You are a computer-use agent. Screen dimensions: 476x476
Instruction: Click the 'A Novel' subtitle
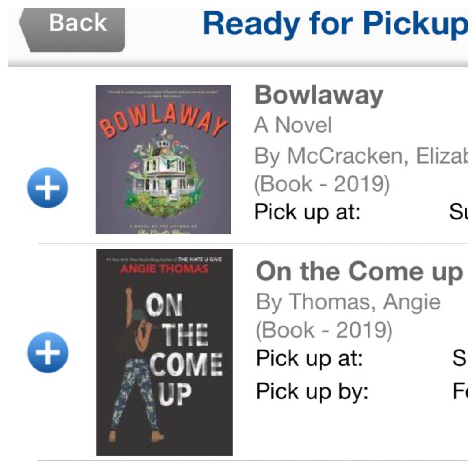click(x=293, y=125)
